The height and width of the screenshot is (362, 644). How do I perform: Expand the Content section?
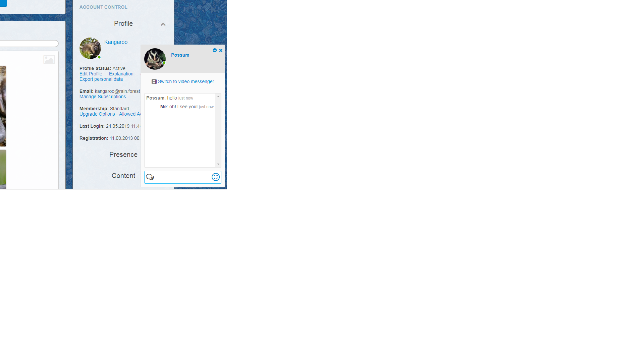point(123,176)
